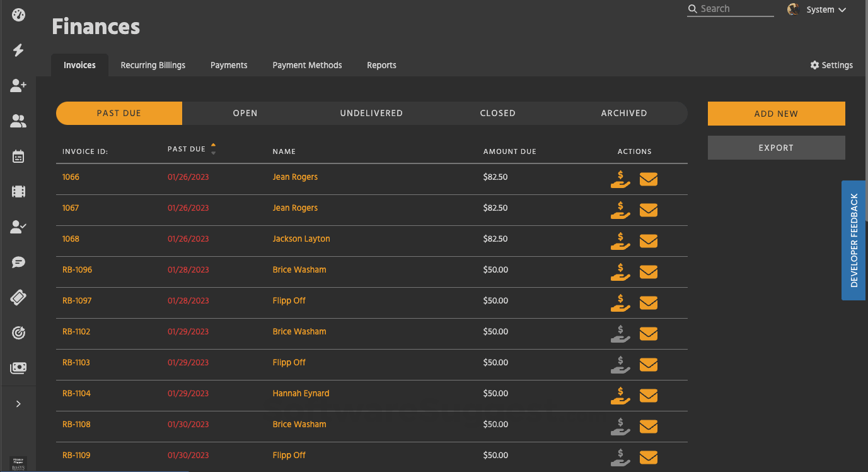868x472 pixels.
Task: Open invoice RB-1096 details link
Action: click(77, 269)
